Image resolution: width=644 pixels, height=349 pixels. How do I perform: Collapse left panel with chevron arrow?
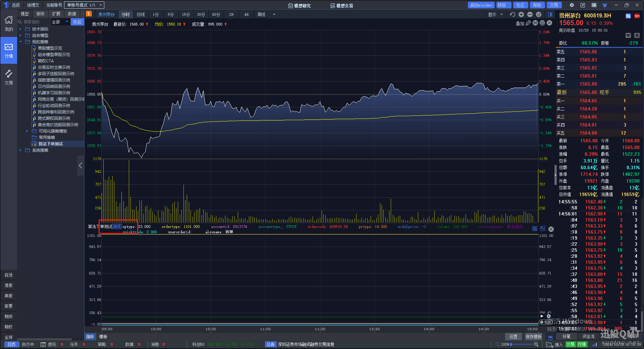tap(80, 165)
